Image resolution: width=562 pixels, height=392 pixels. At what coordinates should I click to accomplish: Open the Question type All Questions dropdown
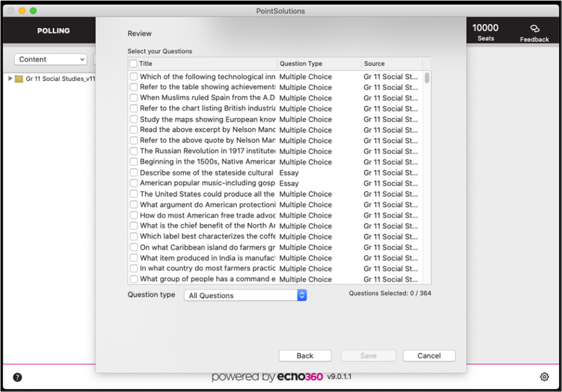pos(246,295)
